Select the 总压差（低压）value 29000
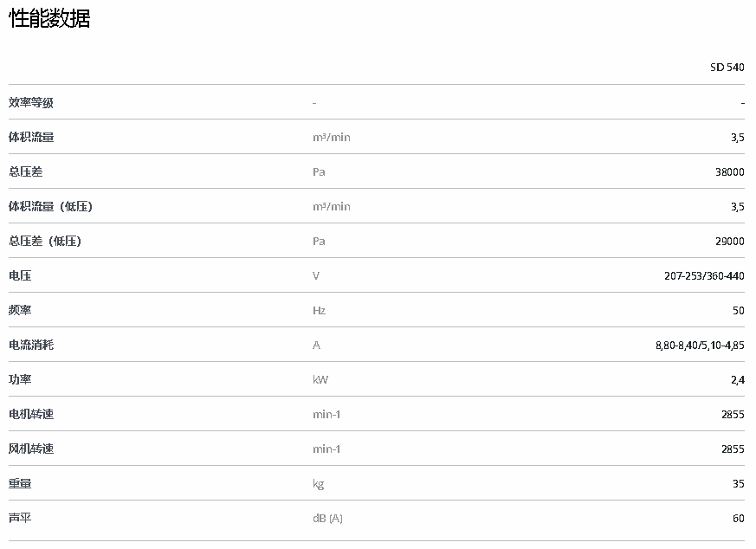 729,242
